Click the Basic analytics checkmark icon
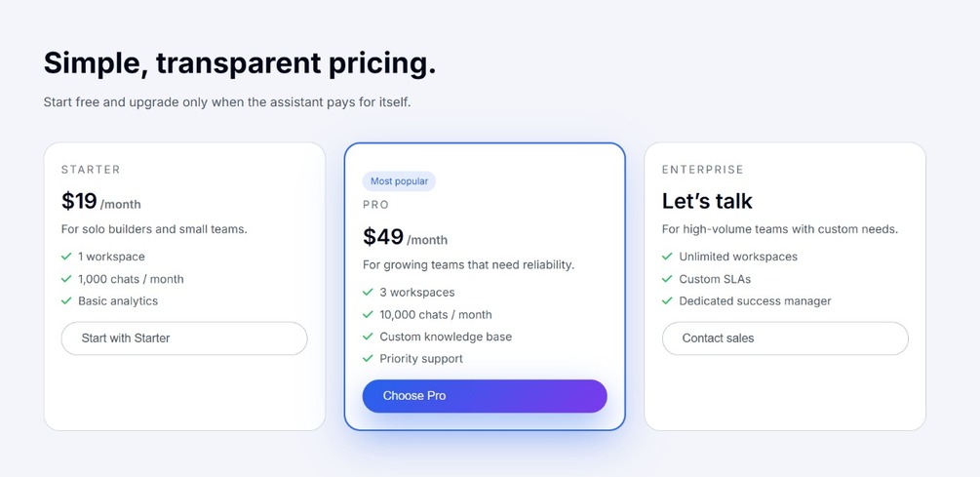 click(x=66, y=301)
